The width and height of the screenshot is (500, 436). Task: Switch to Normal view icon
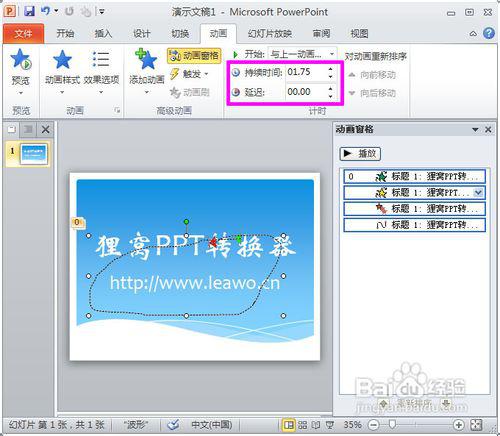coord(289,425)
